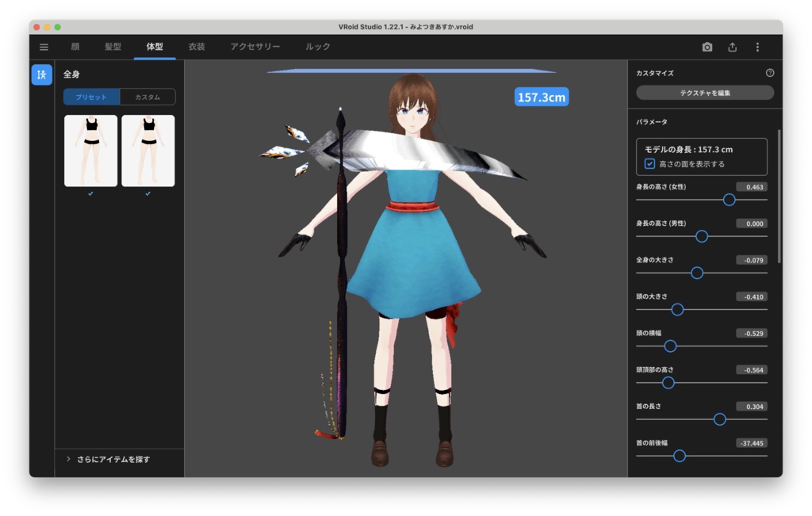Open the ルック tab

(x=317, y=47)
